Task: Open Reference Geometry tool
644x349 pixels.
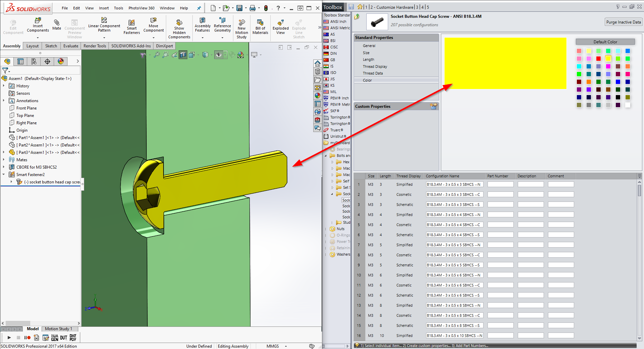Action: pos(222,25)
